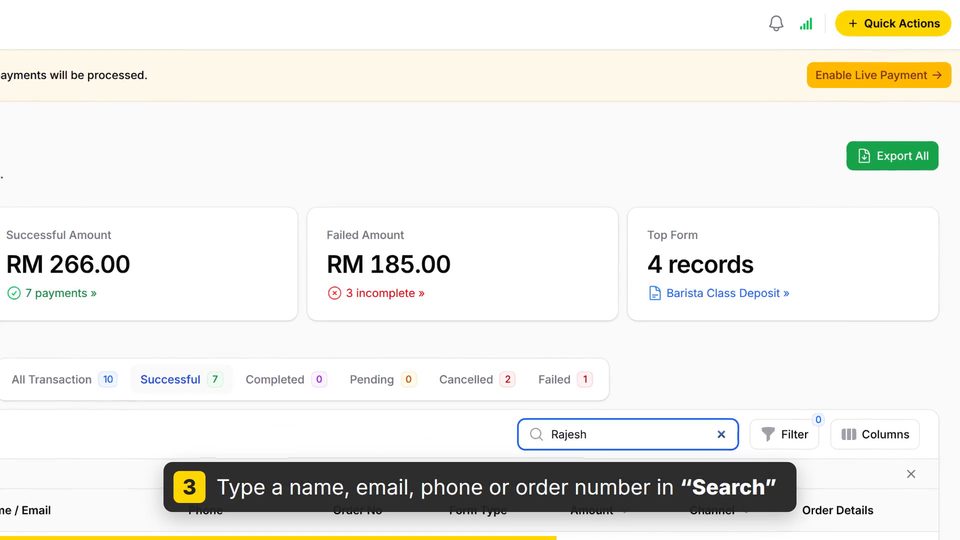Dismiss the panel with the gray X

tap(911, 474)
